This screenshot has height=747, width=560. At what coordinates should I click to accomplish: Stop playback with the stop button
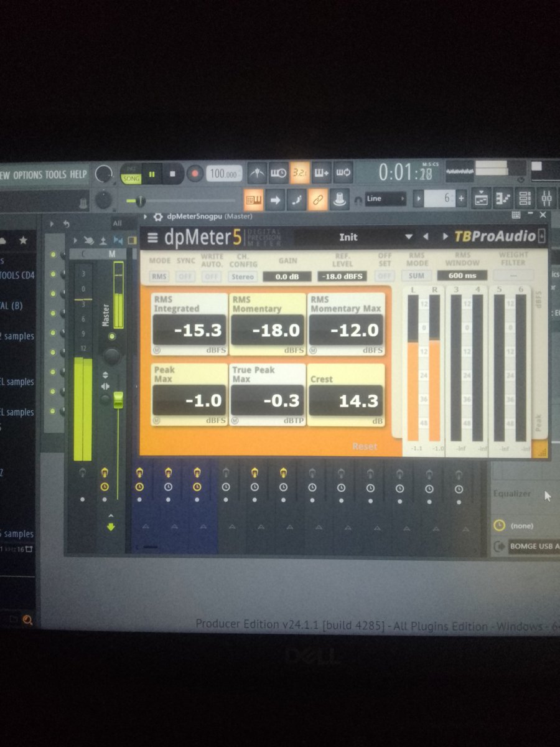(x=174, y=174)
